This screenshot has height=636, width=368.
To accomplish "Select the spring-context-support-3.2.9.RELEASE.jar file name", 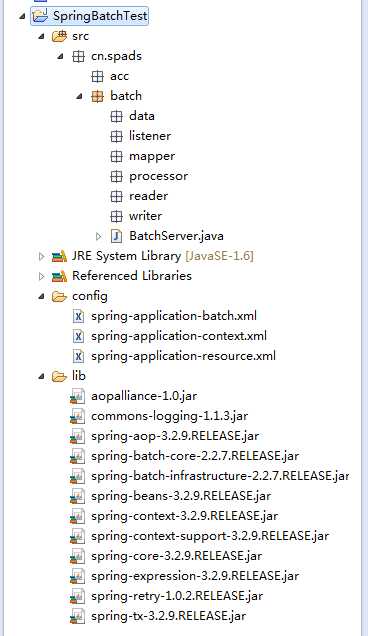I will pyautogui.click(x=210, y=536).
